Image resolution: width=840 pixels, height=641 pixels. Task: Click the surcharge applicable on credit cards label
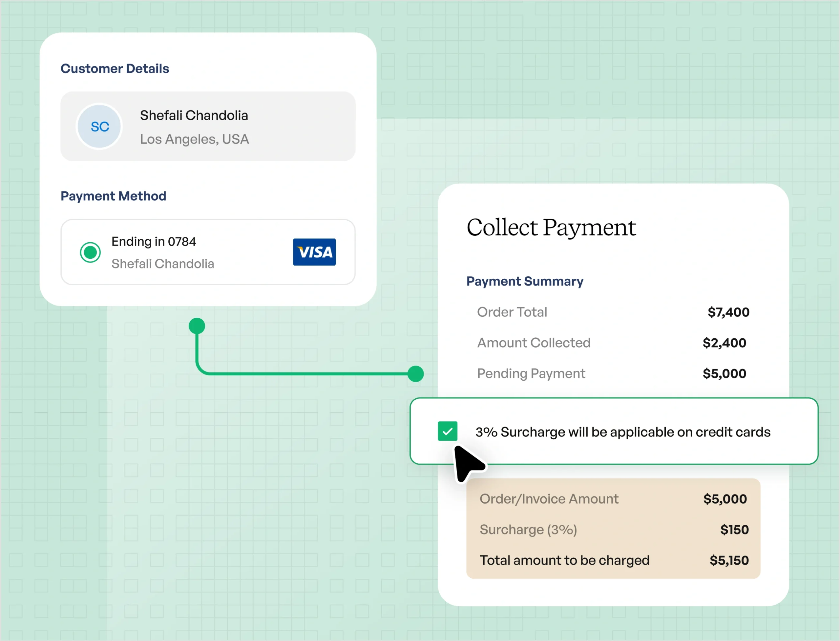point(623,432)
